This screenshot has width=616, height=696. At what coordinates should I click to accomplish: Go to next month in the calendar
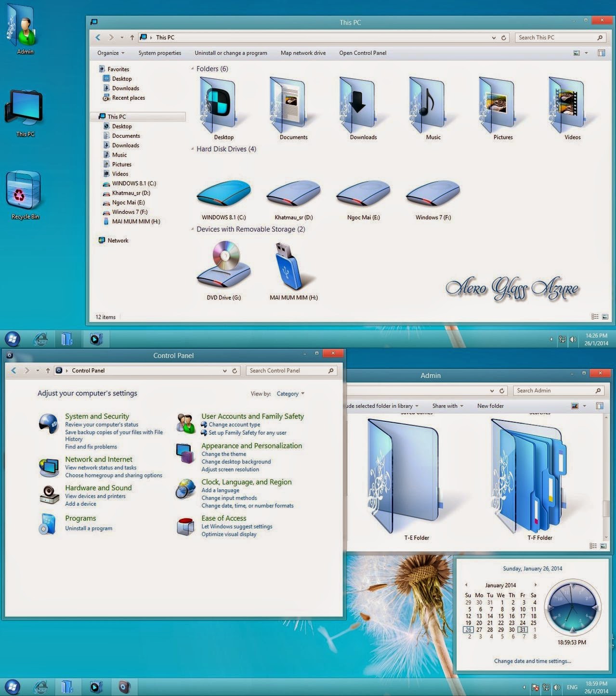pos(535,585)
